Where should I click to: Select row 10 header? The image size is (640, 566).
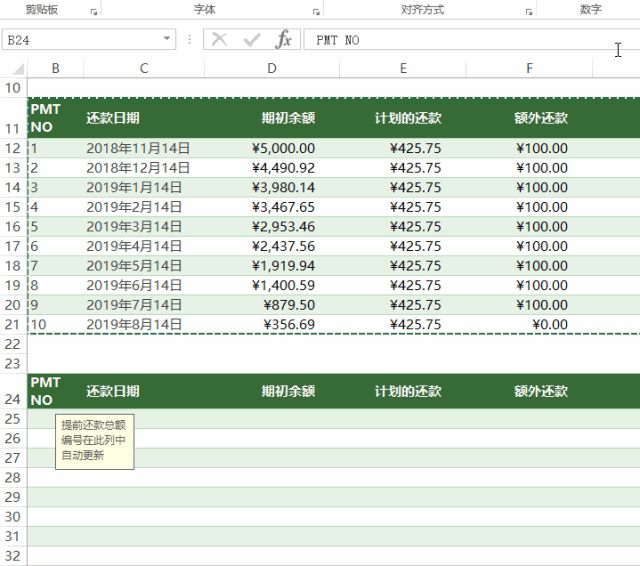coord(13,88)
